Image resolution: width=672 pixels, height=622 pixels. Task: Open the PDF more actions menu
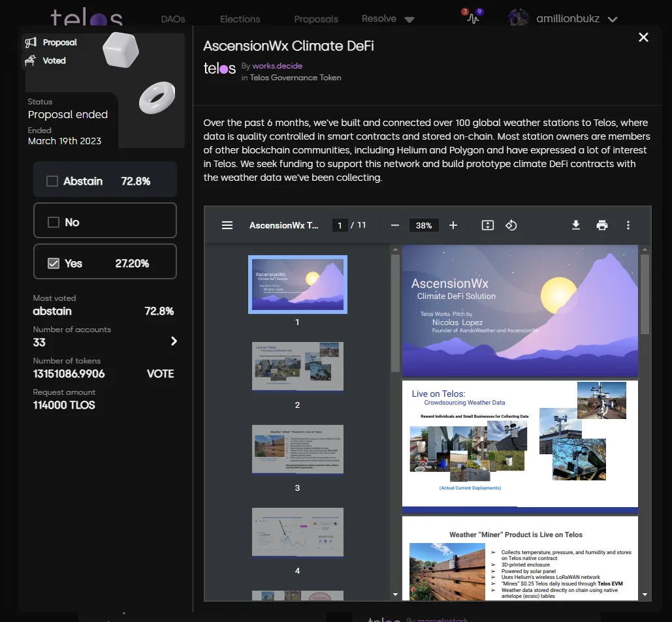click(x=628, y=225)
